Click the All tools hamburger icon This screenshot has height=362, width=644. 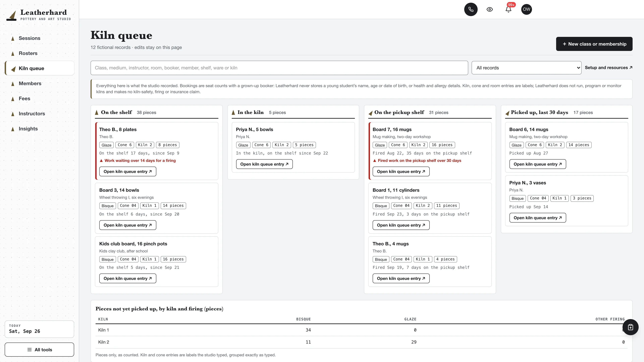(30, 349)
